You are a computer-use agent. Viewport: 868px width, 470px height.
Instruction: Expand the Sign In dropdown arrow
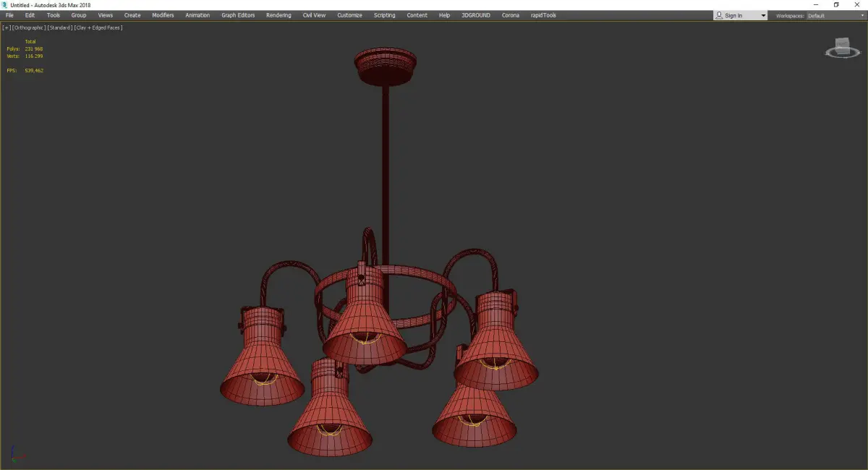click(762, 15)
